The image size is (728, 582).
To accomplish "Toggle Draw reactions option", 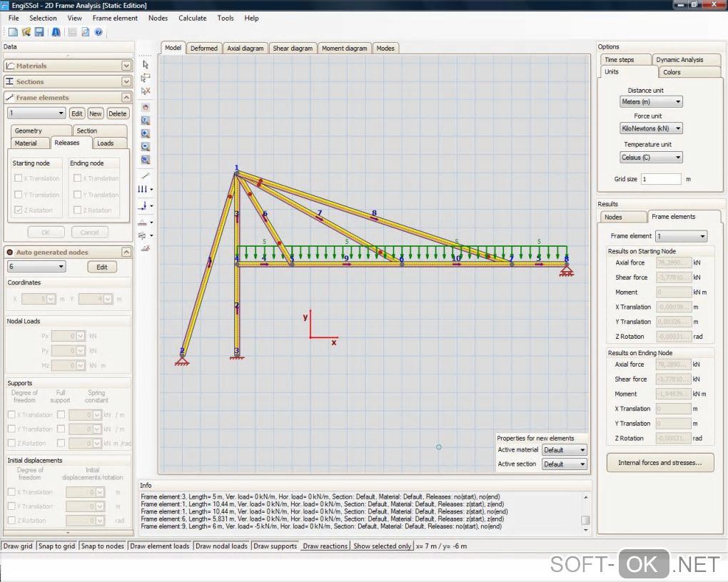I will (325, 546).
